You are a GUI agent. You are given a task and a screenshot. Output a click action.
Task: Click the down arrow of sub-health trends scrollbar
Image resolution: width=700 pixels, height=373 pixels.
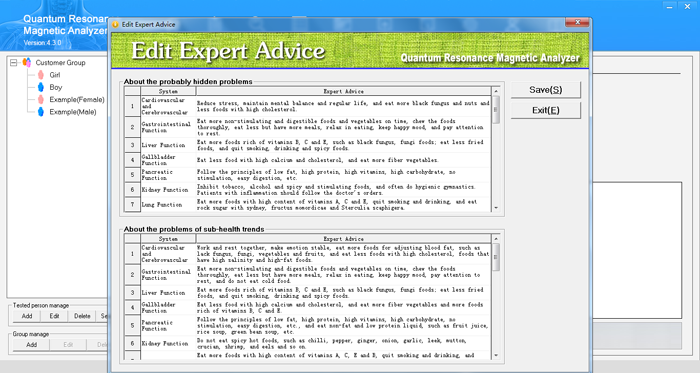496,356
